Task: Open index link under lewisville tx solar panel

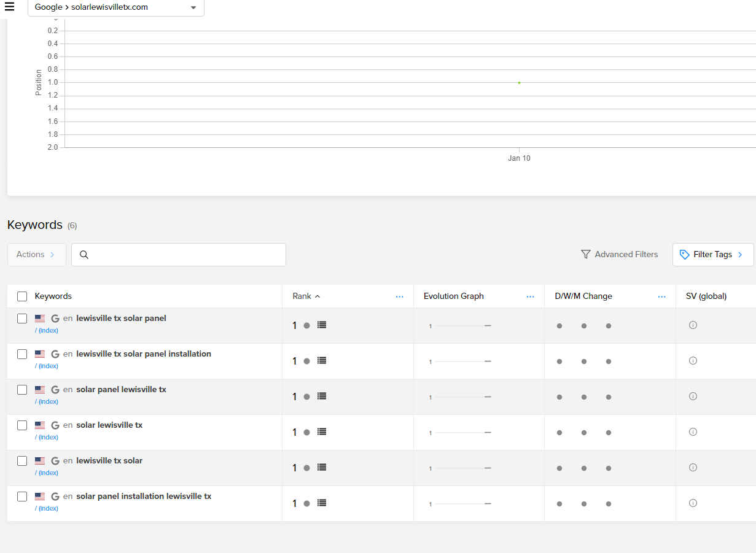Action: (x=47, y=330)
